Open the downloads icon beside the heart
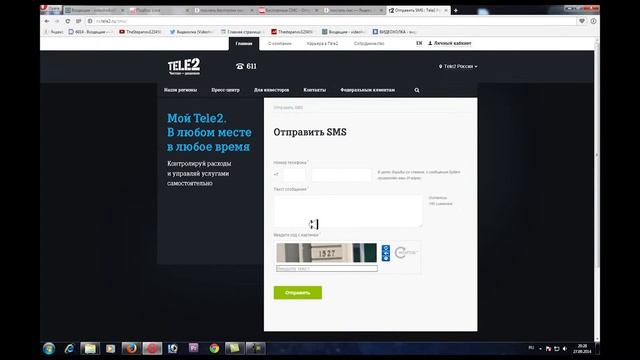Screen dimensions: 640x360 point(593,21)
